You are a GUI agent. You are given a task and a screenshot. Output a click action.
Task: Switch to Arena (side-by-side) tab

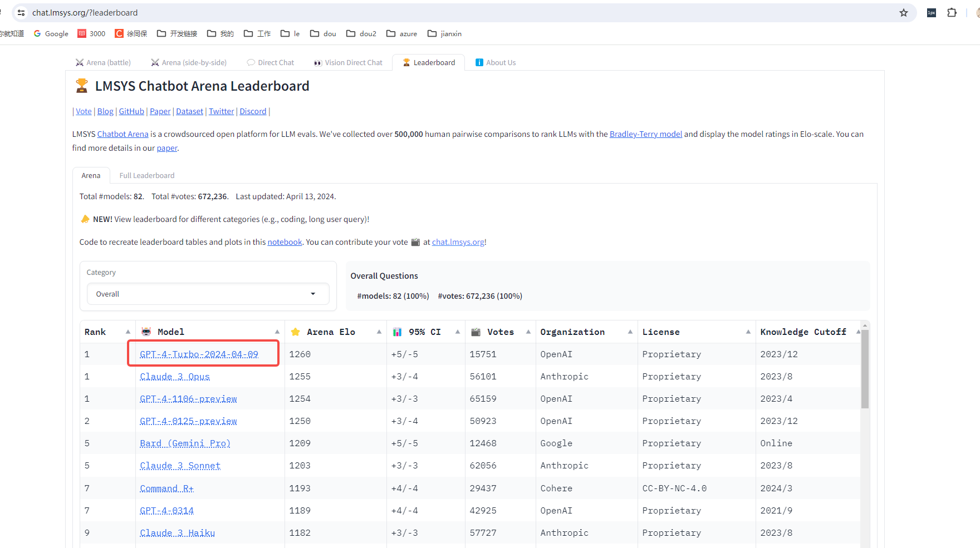point(189,62)
